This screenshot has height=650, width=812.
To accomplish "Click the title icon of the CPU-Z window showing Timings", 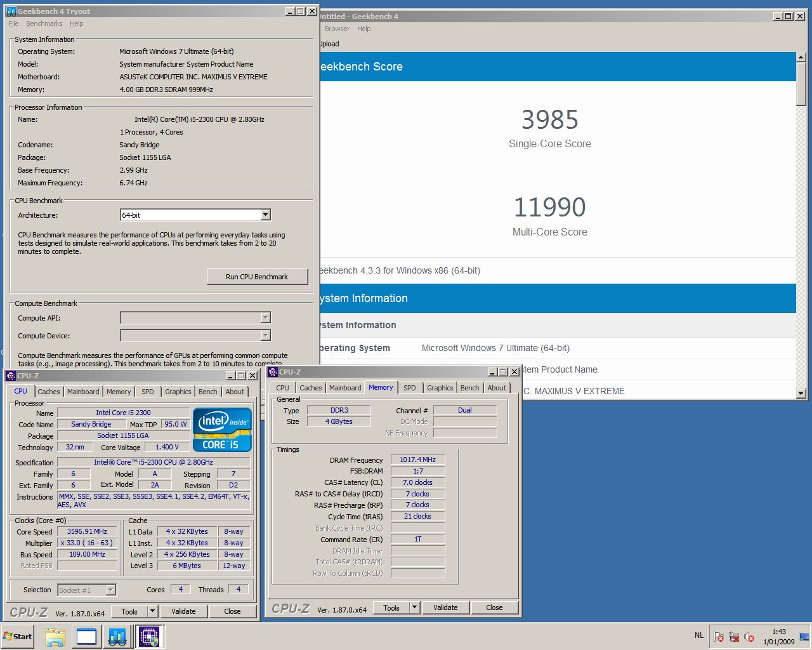I will tap(273, 372).
